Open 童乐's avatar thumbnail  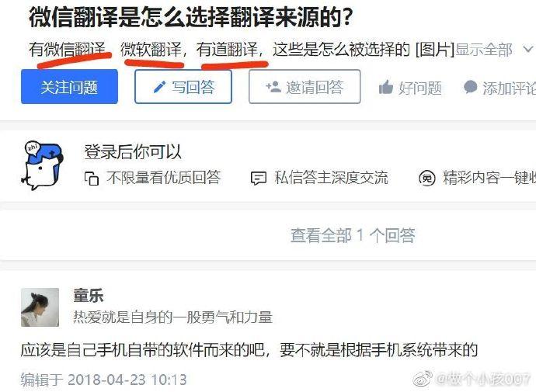pyautogui.click(x=40, y=307)
